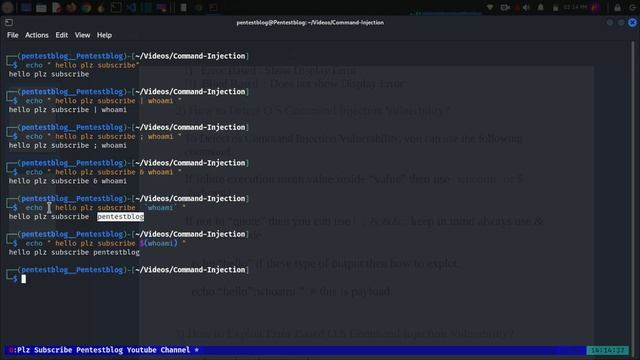
Task: Click the backtick `whoami` command text
Action: (160, 208)
